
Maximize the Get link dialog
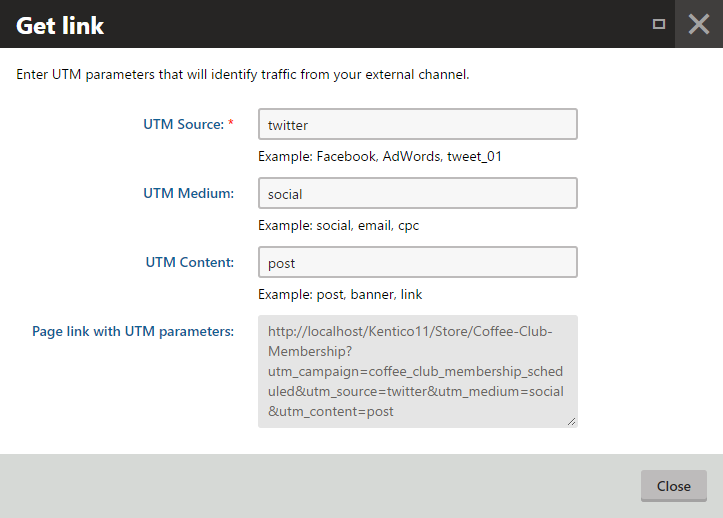pos(658,24)
